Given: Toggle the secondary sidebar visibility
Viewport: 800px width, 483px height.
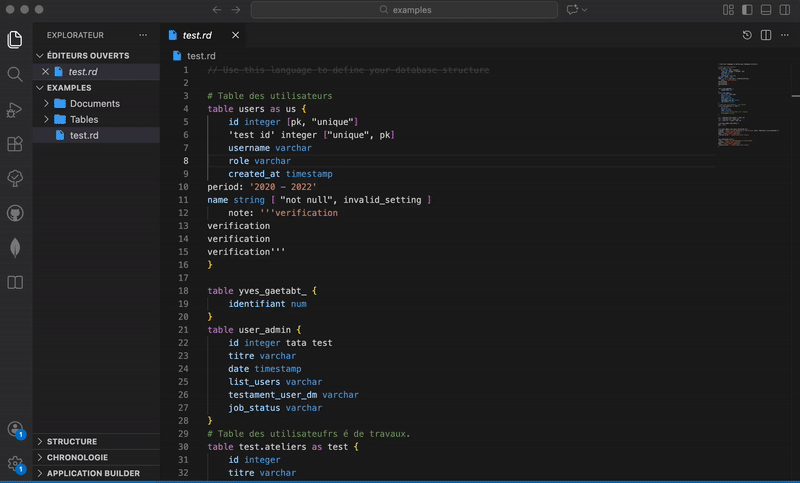Looking at the screenshot, I should coord(784,9).
